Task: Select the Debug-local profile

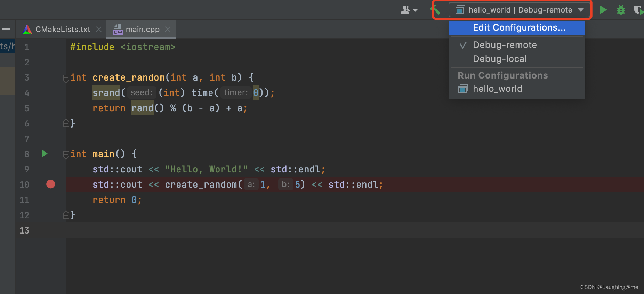Action: tap(517, 59)
